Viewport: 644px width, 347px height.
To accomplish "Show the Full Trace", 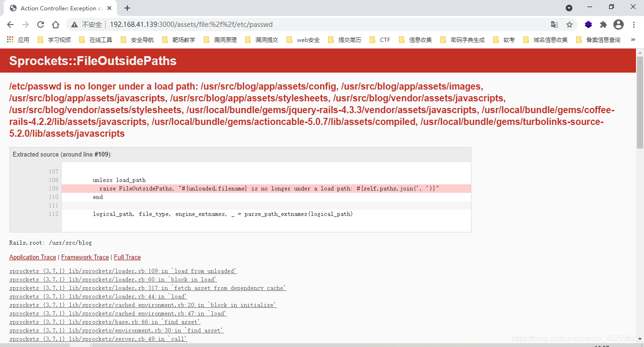I will 127,257.
